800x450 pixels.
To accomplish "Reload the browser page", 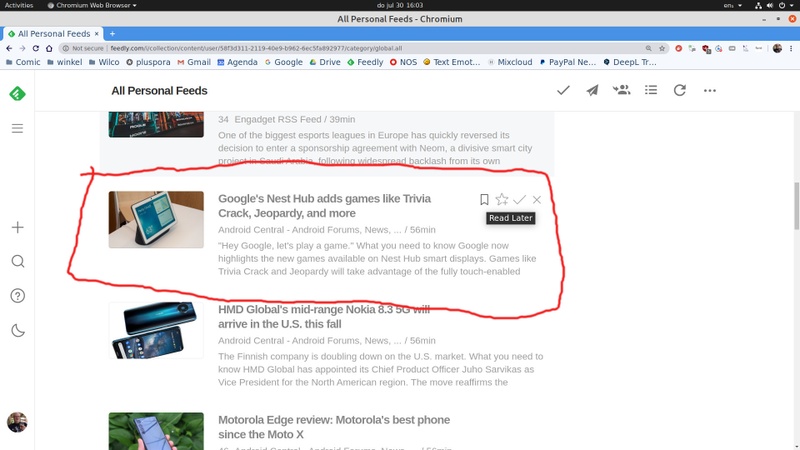I will [x=35, y=48].
